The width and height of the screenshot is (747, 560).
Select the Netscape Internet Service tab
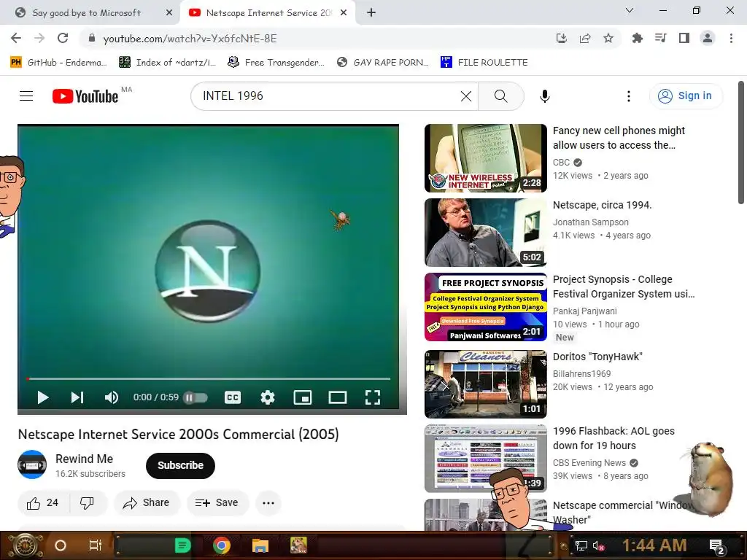[x=268, y=13]
